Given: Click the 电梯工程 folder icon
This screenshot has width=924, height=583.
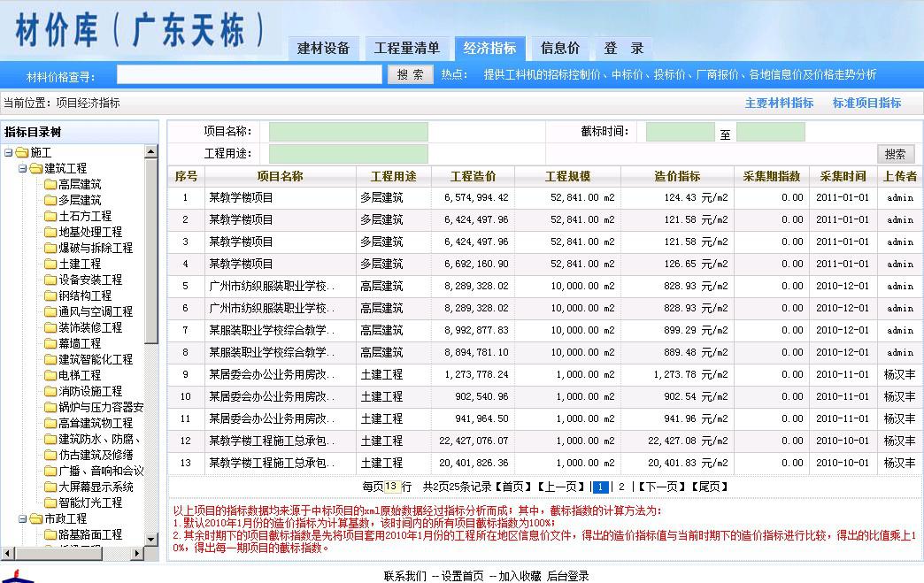Looking at the screenshot, I should click(50, 375).
